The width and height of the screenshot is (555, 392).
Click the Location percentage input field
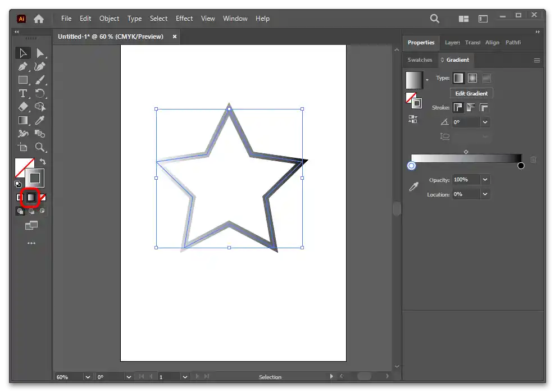point(465,194)
